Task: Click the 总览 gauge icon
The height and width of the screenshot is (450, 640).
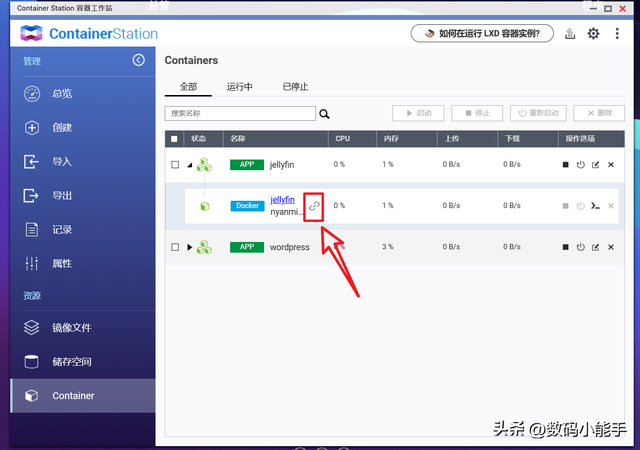Action: (32, 94)
